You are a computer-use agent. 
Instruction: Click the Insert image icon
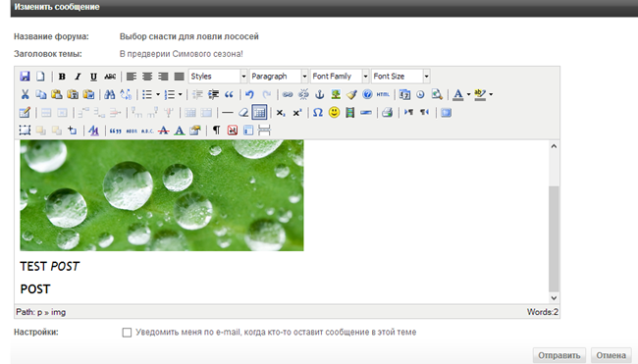pos(336,94)
